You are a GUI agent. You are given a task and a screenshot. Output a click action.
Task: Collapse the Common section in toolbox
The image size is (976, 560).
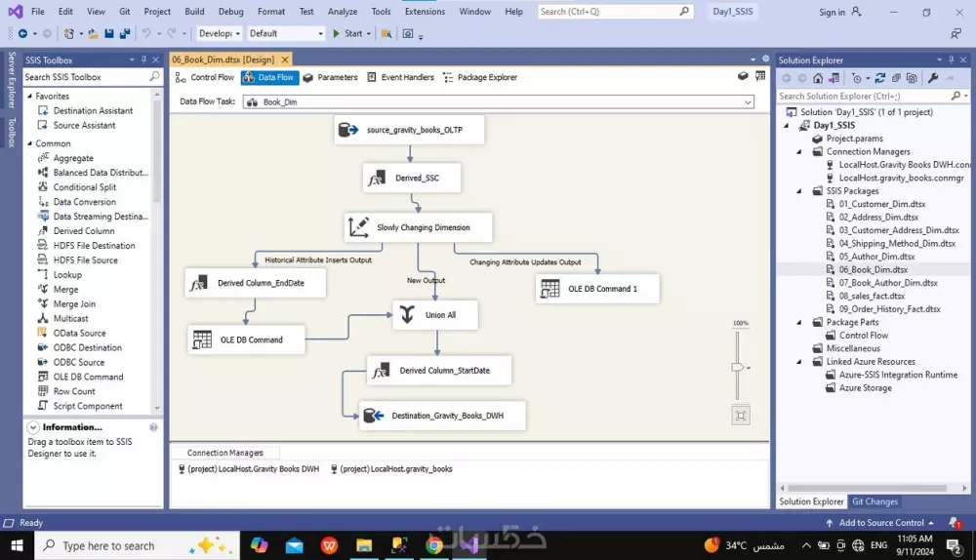[x=30, y=143]
